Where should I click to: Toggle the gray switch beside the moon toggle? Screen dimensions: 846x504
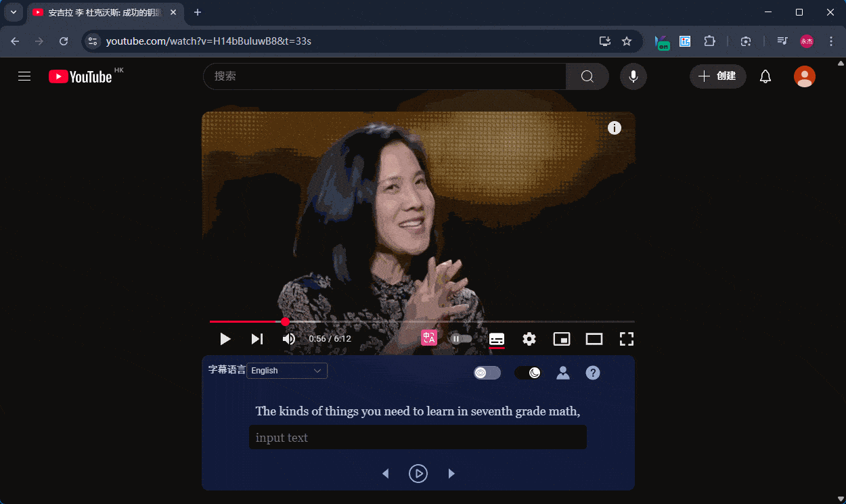(x=487, y=373)
